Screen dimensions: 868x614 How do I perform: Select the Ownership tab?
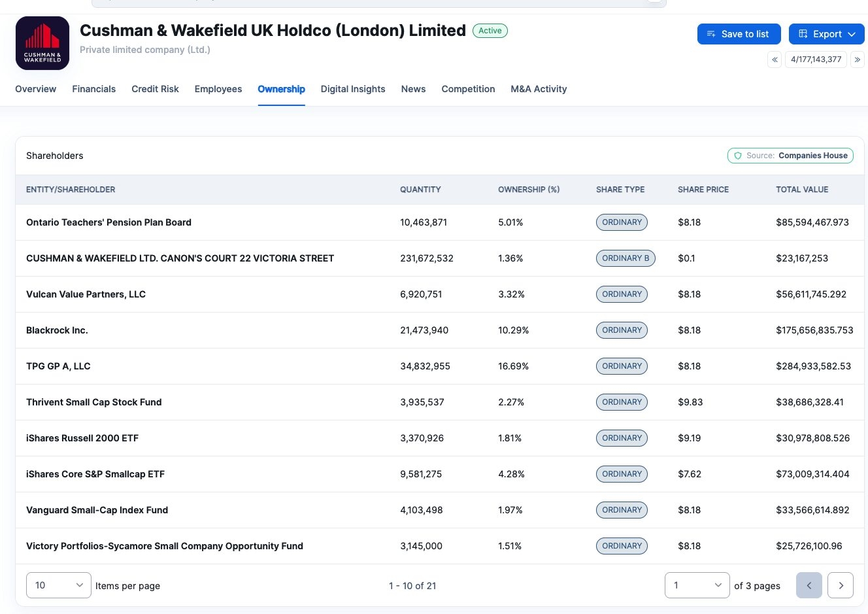tap(282, 89)
